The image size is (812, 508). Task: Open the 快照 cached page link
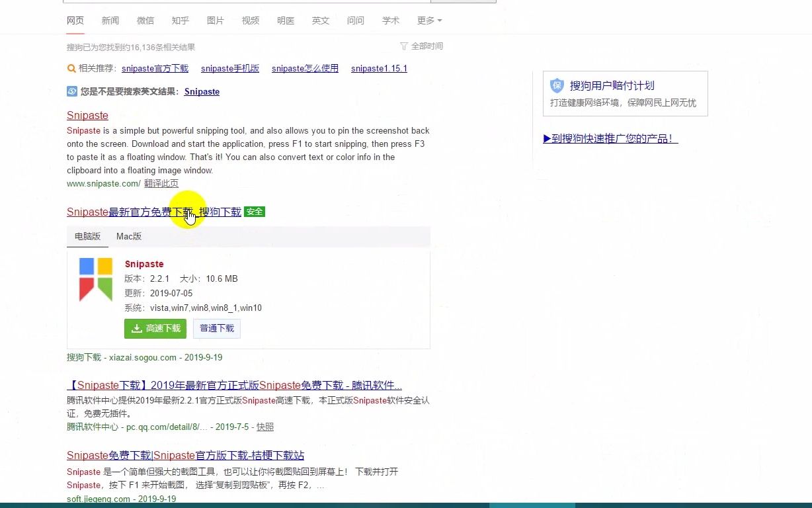265,427
